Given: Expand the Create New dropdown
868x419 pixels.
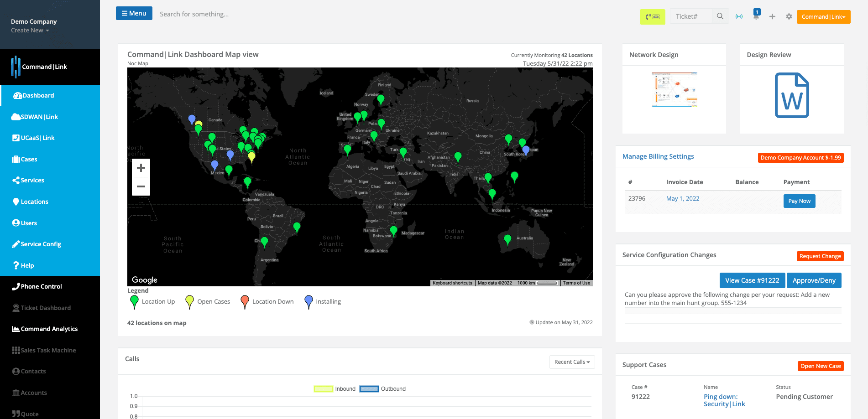Looking at the screenshot, I should pos(30,31).
